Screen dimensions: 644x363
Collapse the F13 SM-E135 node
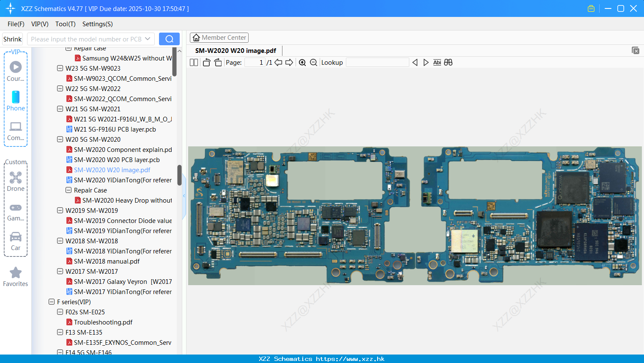pos(60,332)
